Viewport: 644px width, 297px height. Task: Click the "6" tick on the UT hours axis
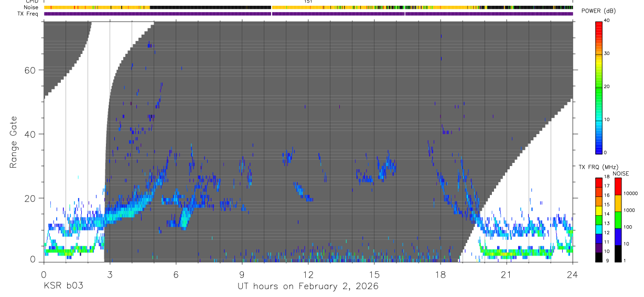tap(176, 274)
